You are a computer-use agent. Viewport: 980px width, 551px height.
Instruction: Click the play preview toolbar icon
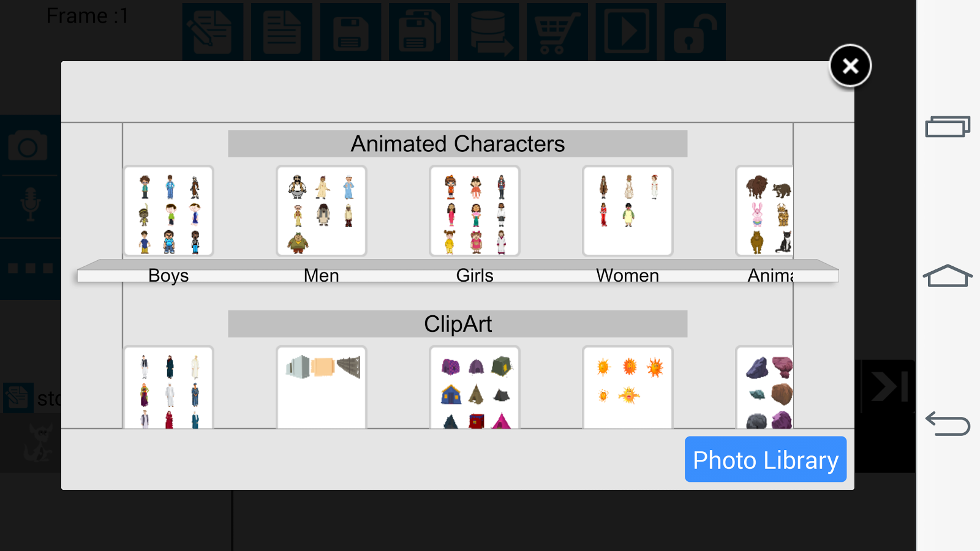[626, 32]
